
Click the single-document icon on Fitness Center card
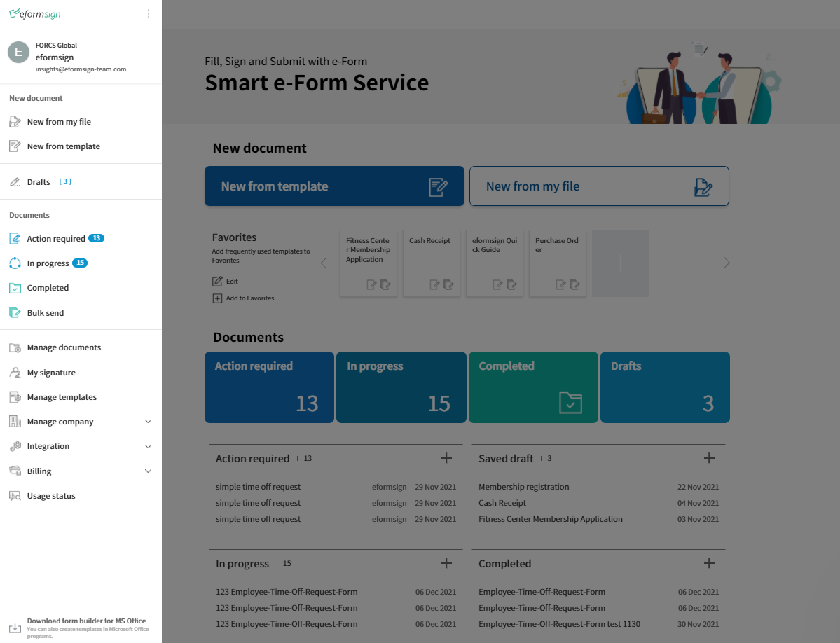[371, 285]
